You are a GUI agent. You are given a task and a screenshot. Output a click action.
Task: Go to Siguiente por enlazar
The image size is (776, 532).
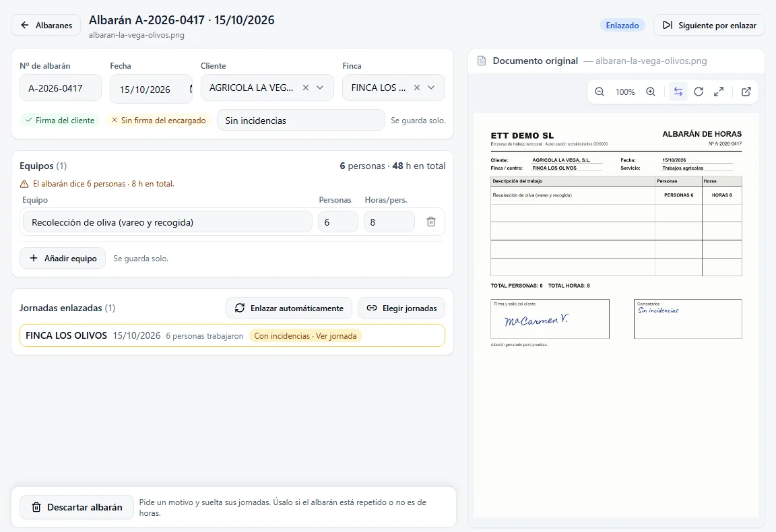709,25
